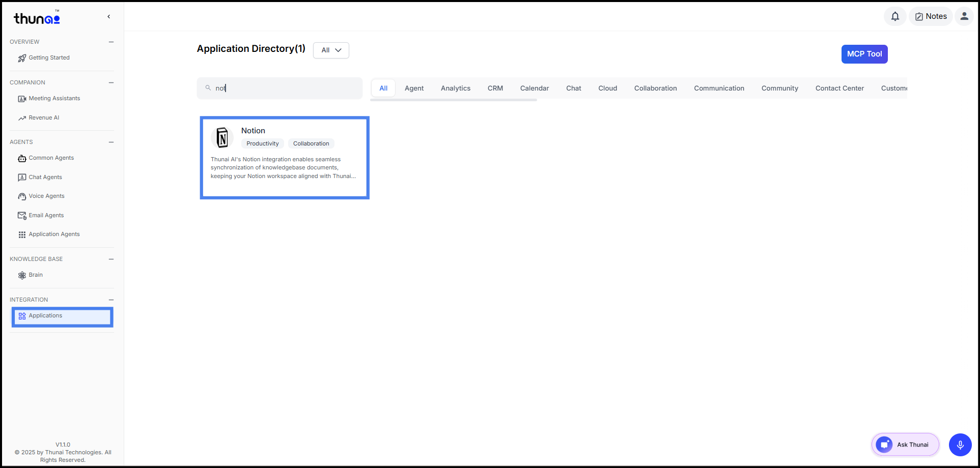Viewport: 980px width, 468px height.
Task: Select the All category tab
Action: (383, 89)
